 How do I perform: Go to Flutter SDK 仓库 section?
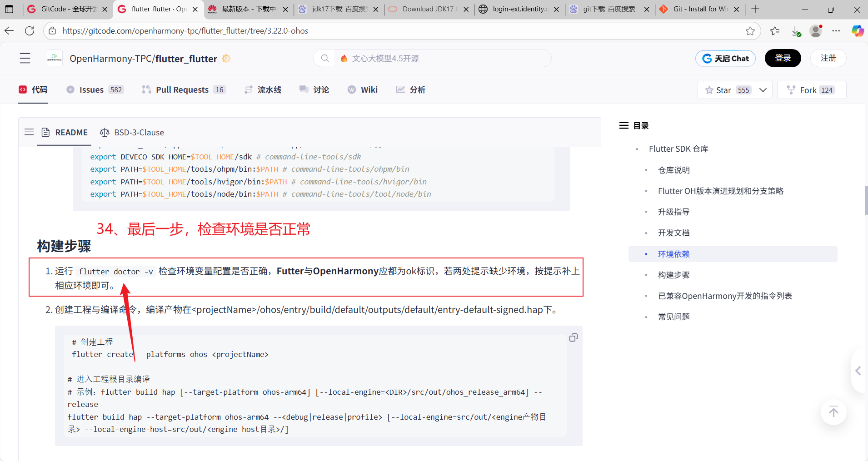(678, 149)
